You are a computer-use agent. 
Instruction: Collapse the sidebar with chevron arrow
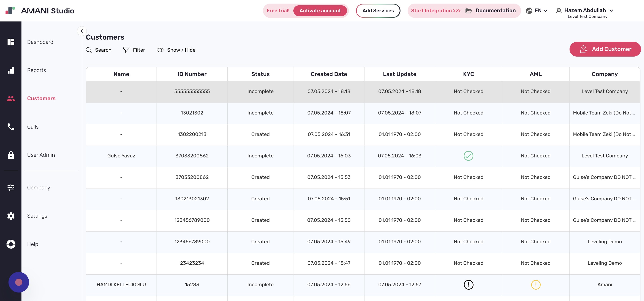[82, 31]
